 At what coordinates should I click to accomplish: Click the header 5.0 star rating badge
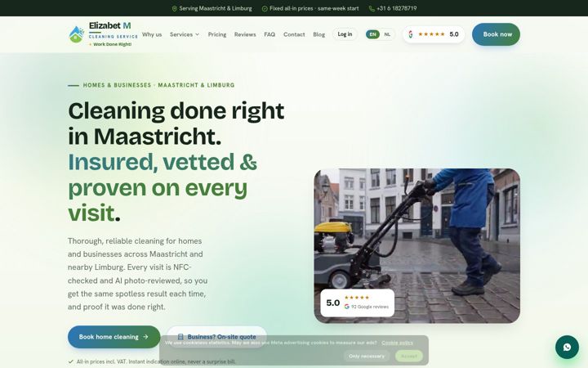click(434, 34)
